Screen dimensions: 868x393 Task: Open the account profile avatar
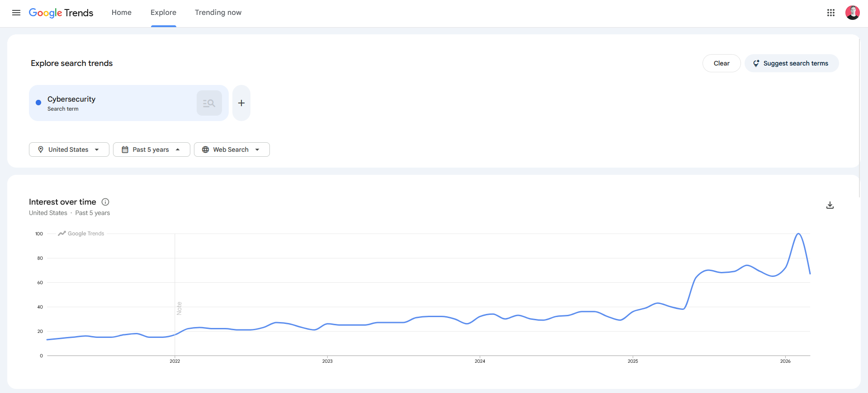tap(852, 13)
